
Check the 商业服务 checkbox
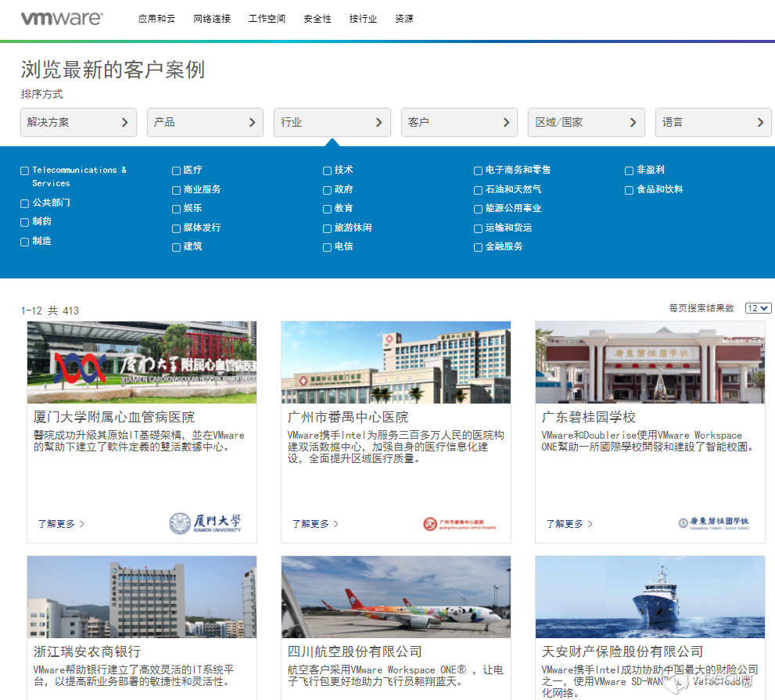[x=176, y=190]
